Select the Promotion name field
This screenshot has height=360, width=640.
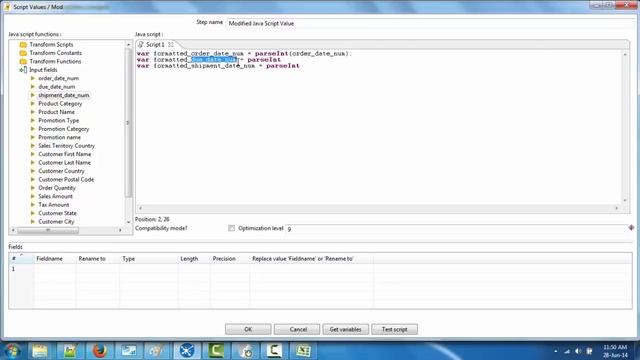click(x=59, y=137)
